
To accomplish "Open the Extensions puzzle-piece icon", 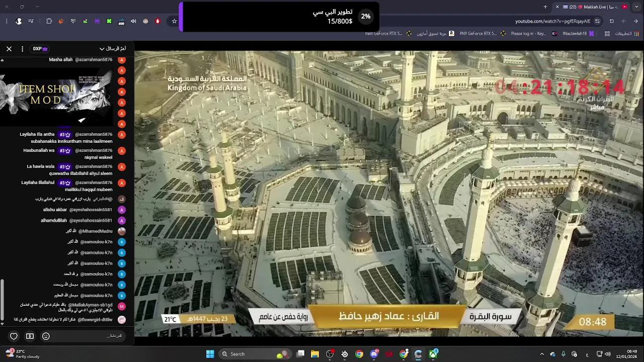I will click(49, 21).
